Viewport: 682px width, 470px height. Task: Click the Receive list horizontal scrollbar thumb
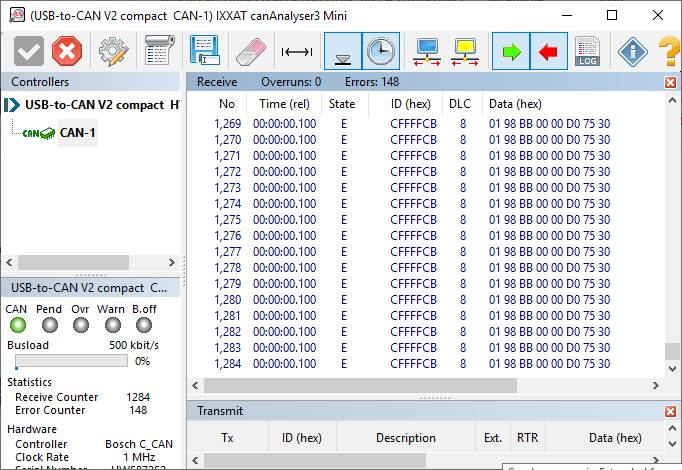pos(360,386)
